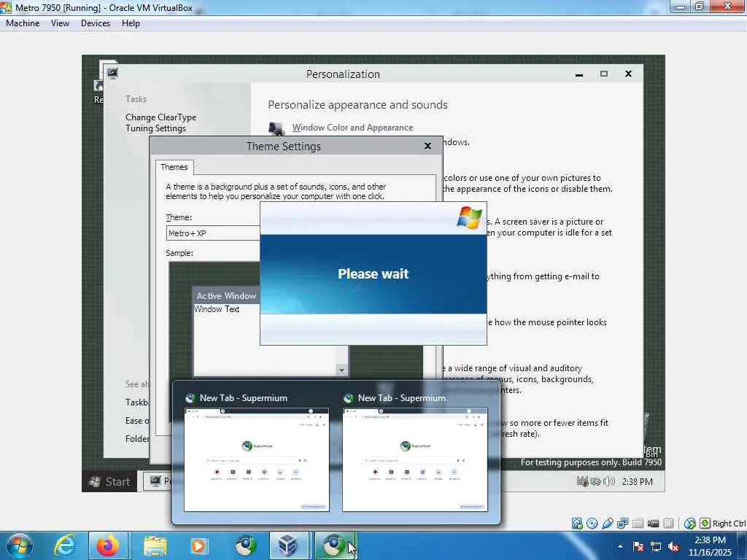Select the Themes tab in Theme Settings
This screenshot has height=560, width=747.
(x=174, y=167)
